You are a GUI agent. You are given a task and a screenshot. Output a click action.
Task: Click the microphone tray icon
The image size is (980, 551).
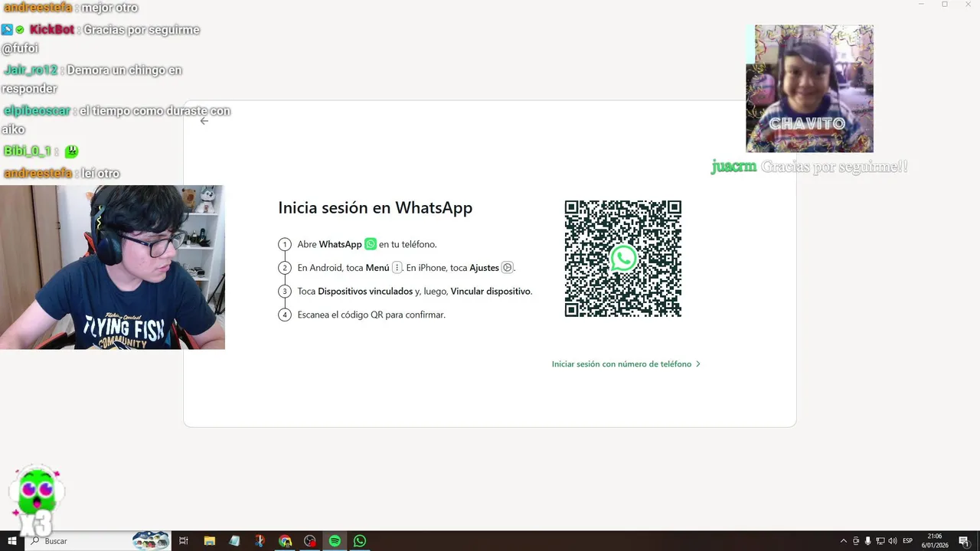[x=867, y=541]
